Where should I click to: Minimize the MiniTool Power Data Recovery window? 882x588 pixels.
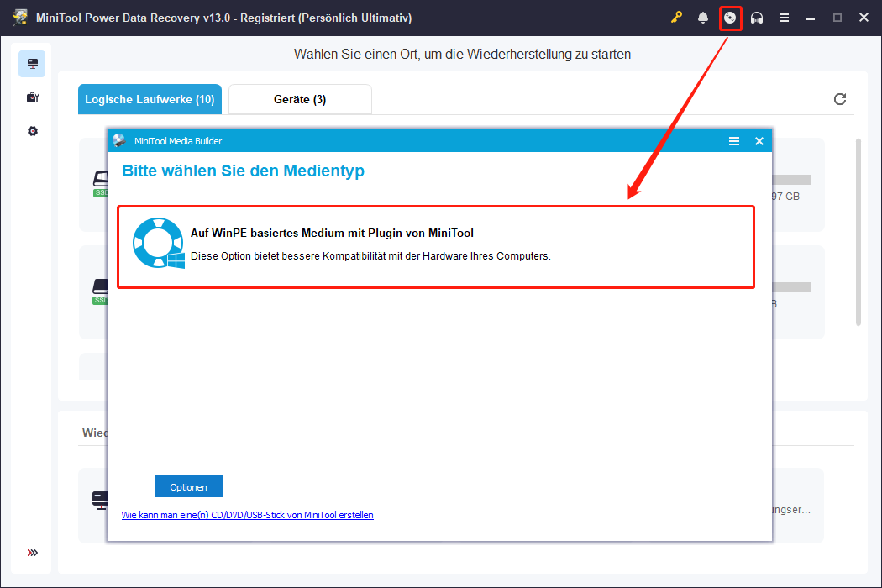[810, 18]
